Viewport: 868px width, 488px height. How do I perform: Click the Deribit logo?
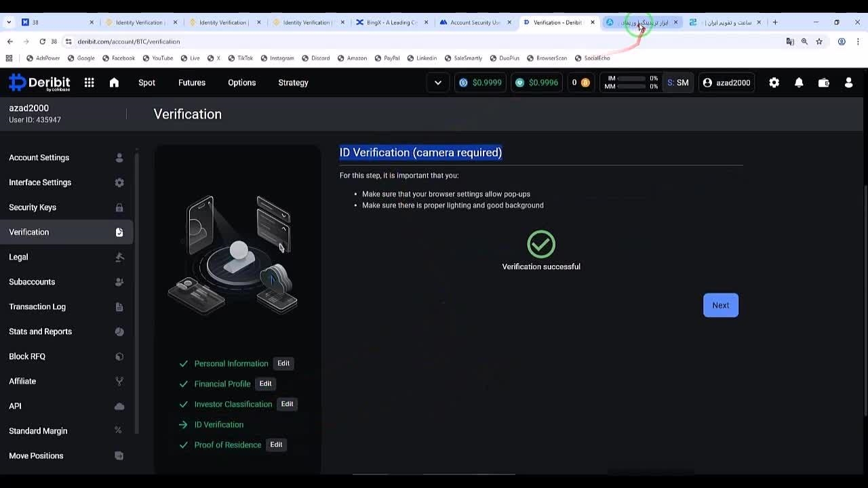pos(39,83)
